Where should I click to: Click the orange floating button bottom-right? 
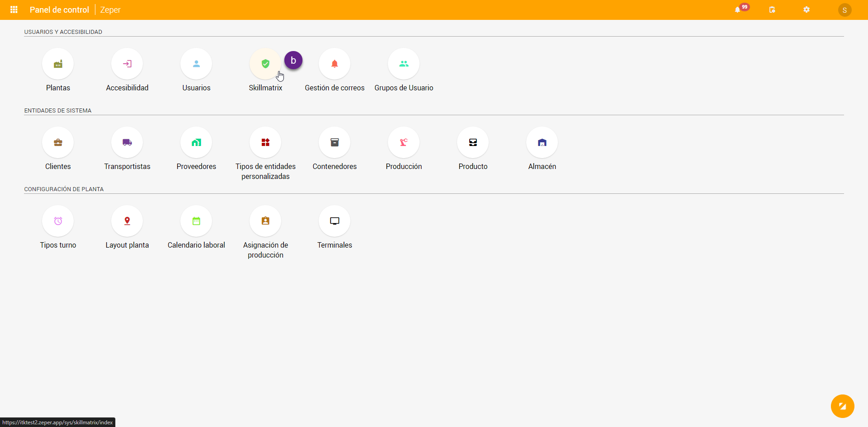click(842, 406)
